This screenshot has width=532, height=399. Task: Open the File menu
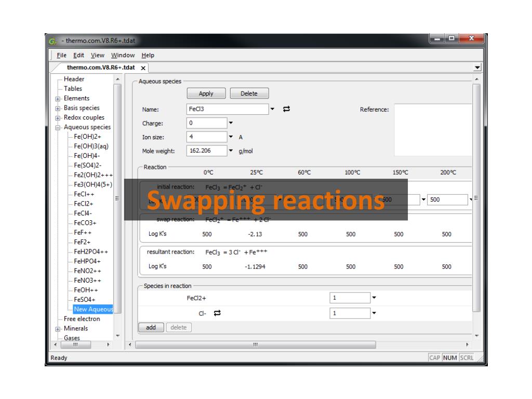pos(61,55)
